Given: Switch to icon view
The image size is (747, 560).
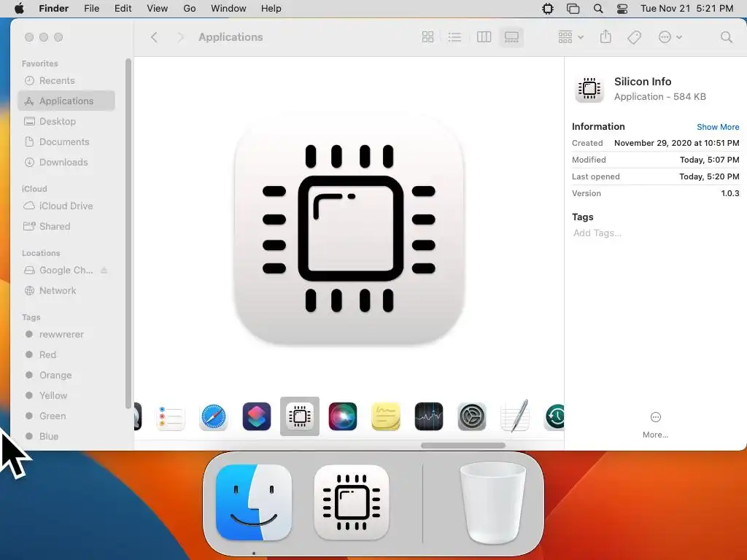Looking at the screenshot, I should (427, 37).
